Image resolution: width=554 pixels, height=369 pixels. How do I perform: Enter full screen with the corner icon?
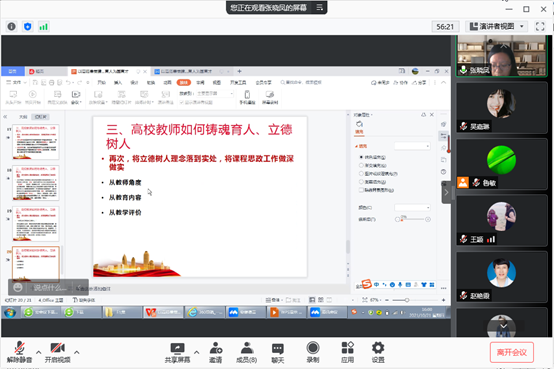[540, 27]
